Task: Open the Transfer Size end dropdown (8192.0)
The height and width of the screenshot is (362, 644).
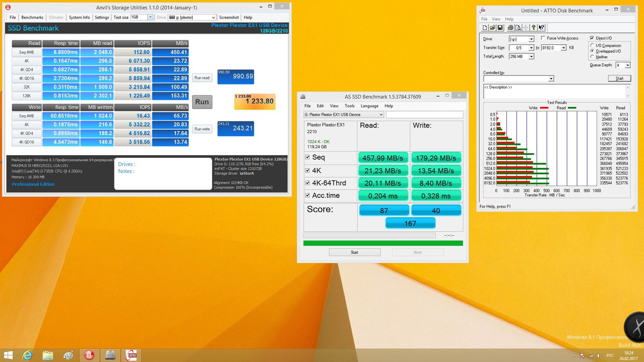Action: (x=563, y=48)
